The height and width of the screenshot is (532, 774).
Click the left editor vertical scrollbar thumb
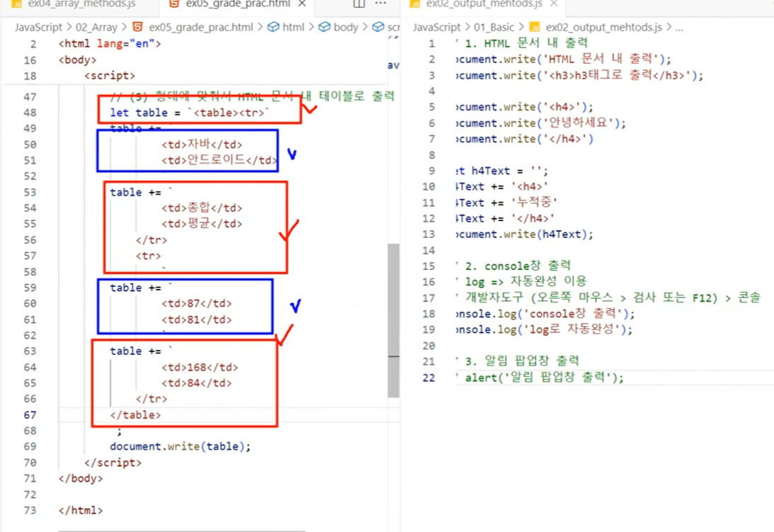(394, 320)
